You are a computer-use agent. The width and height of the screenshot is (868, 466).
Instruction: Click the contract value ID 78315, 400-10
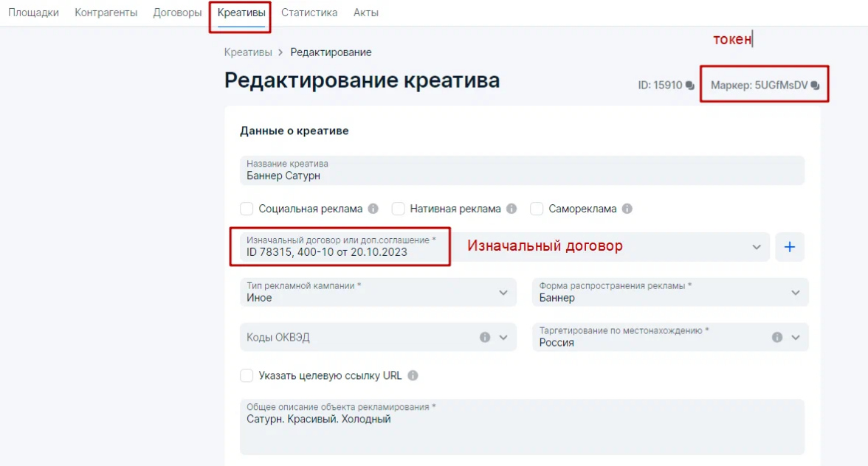[326, 253]
